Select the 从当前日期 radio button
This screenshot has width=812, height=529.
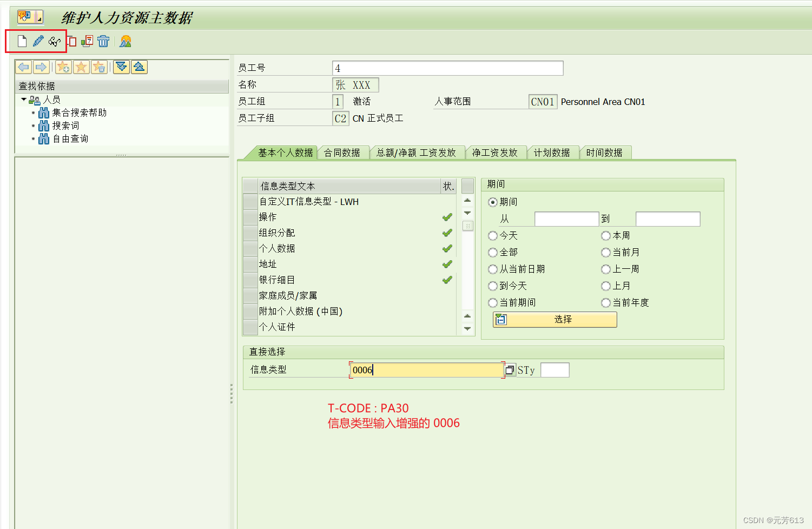click(x=493, y=269)
